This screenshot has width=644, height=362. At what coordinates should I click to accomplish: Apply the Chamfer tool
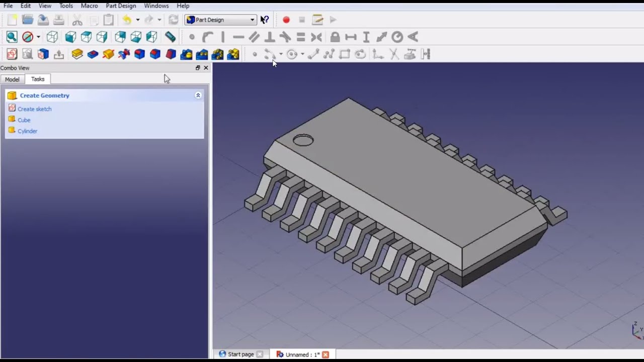(155, 54)
